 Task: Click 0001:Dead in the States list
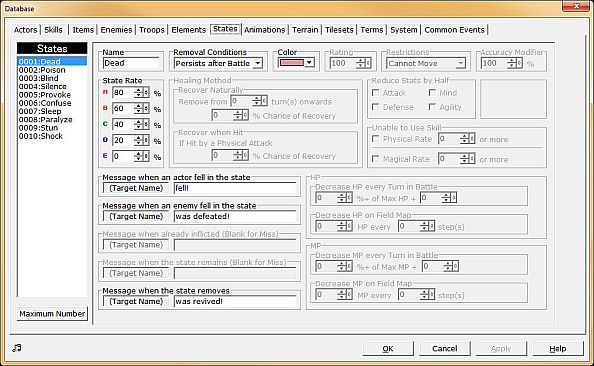tap(52, 61)
